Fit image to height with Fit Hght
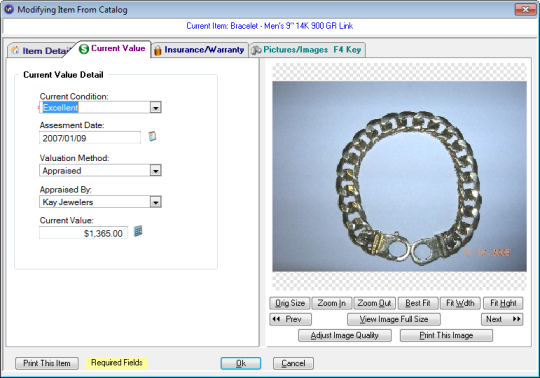Screen dimensions: 540x378 [503, 303]
